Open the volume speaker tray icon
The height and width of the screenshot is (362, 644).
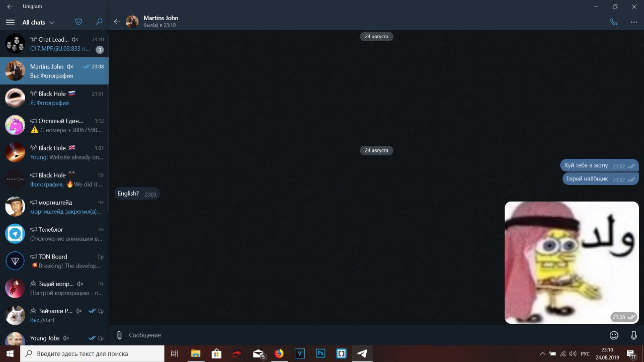coord(573,353)
